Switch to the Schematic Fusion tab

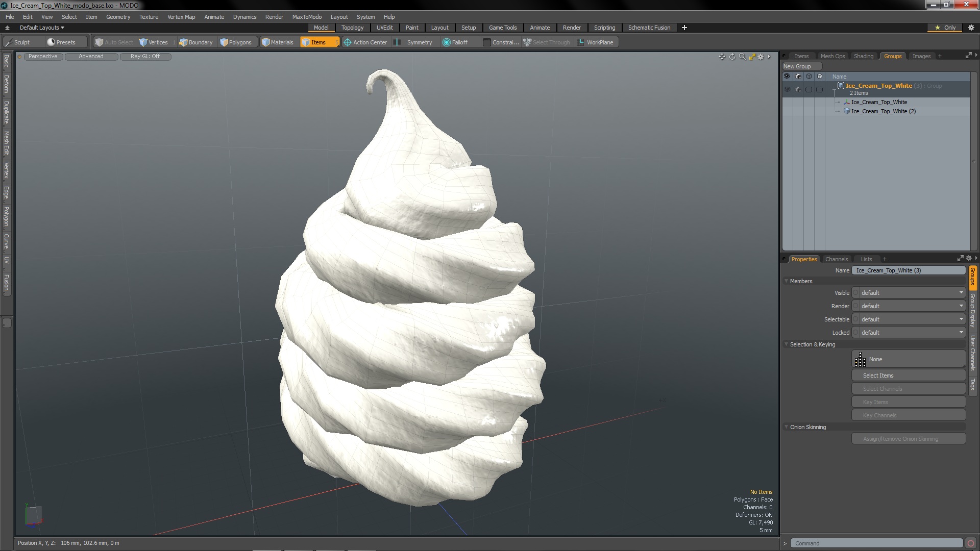point(649,28)
